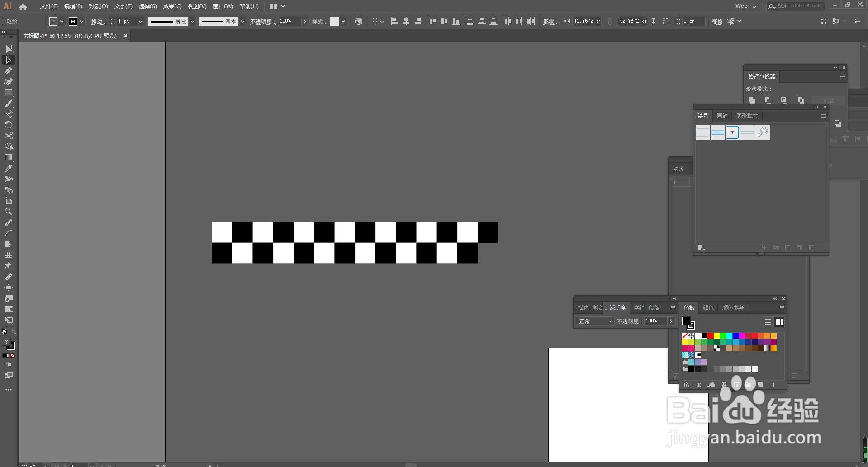
Task: Open the 效果(C) menu
Action: click(172, 6)
